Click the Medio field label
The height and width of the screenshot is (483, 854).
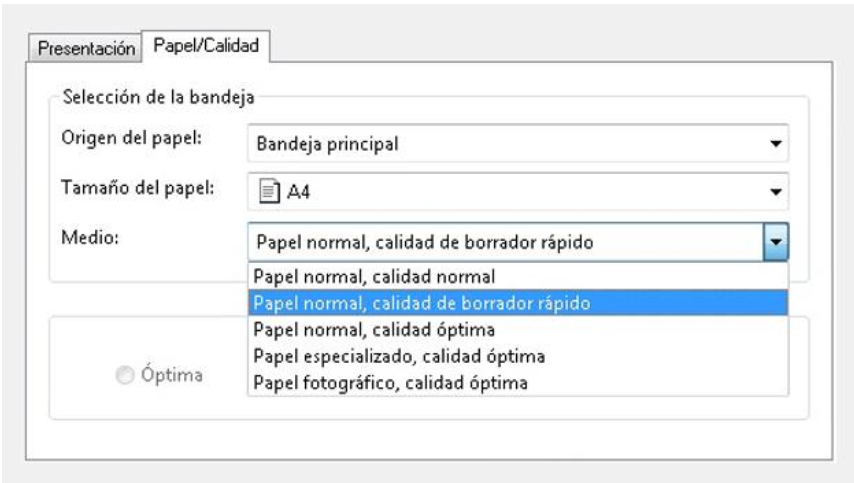[x=90, y=237]
